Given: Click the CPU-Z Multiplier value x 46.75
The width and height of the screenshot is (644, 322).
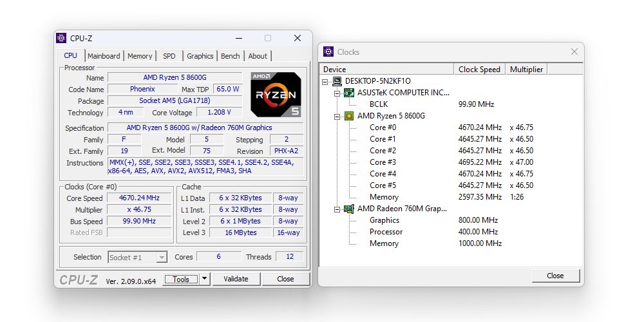Looking at the screenshot, I should pos(139,209).
